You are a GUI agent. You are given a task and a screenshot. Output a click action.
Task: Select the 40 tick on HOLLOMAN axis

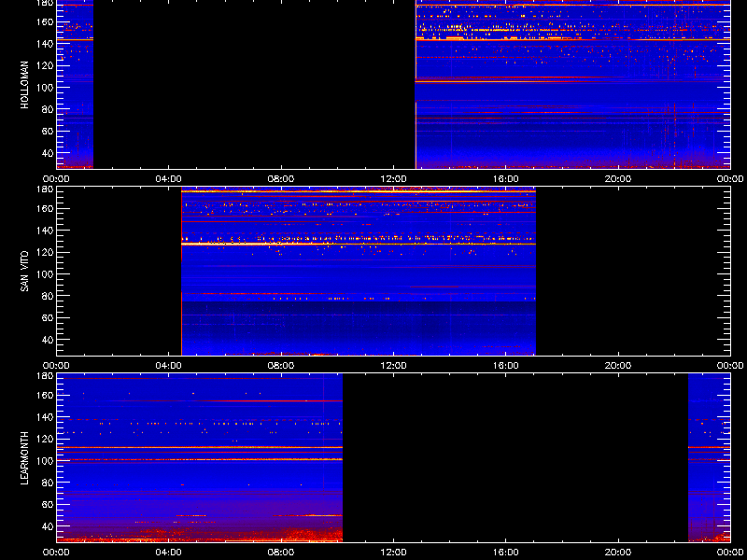click(48, 153)
